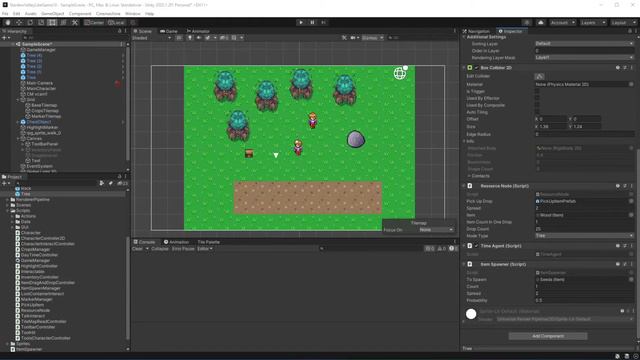Select the combined Transform tool
The height and width of the screenshot is (360, 640).
click(63, 22)
